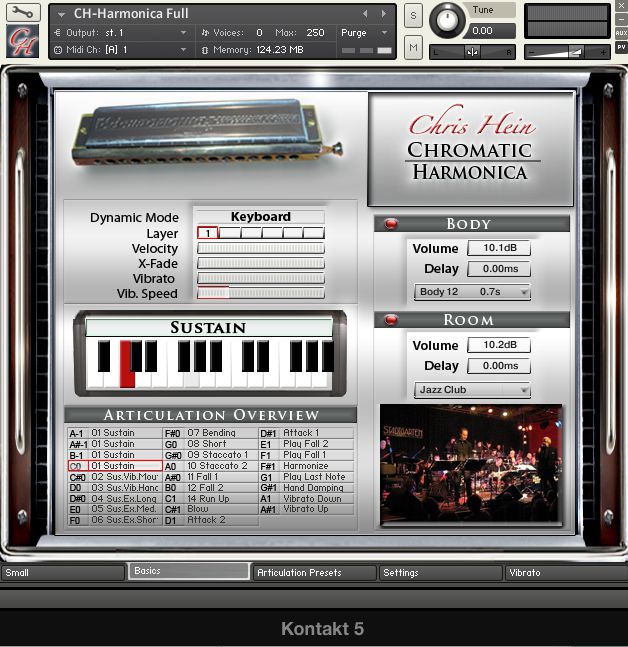This screenshot has height=647, width=628.
Task: Go to previous instrument with left arrow
Action: pos(365,14)
